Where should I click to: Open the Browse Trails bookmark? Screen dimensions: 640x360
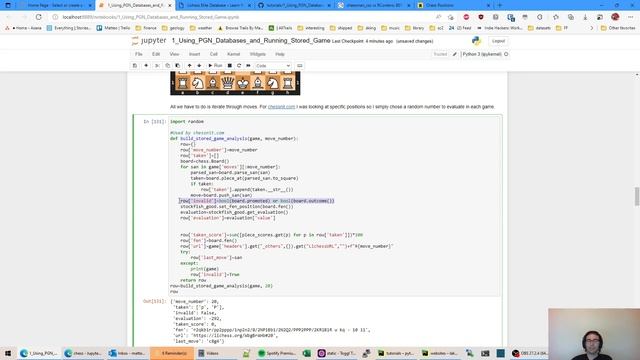240,28
